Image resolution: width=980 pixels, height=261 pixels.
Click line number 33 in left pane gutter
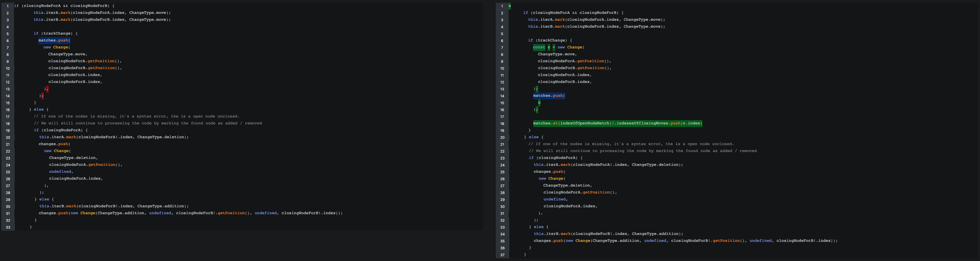[x=8, y=227]
